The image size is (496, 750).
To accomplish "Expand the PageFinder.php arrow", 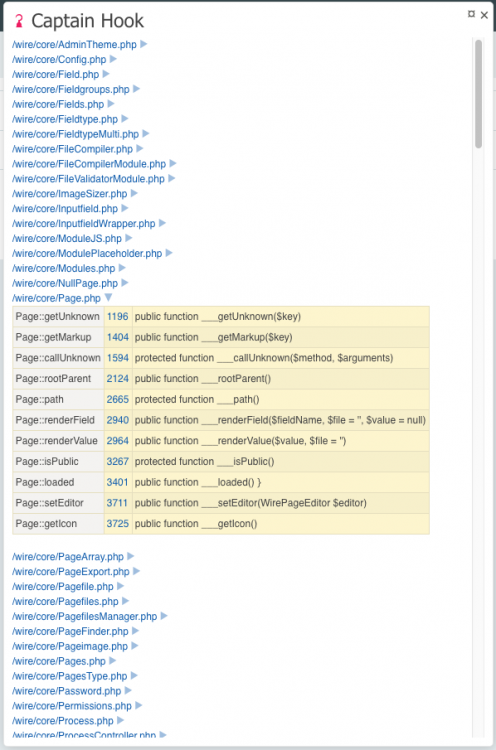I will (x=136, y=630).
